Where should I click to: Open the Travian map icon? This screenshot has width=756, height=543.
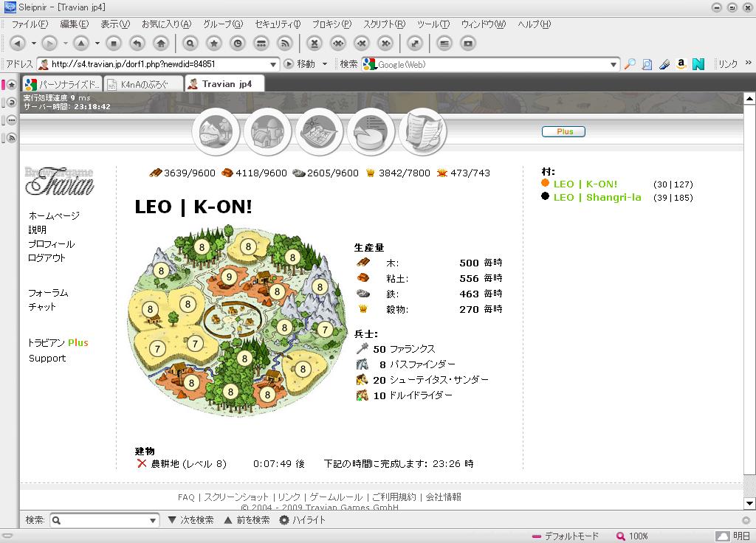pos(319,131)
